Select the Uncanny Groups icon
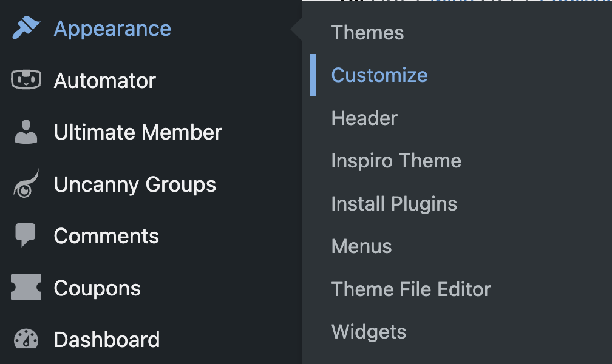This screenshot has width=612, height=364. pos(25,184)
